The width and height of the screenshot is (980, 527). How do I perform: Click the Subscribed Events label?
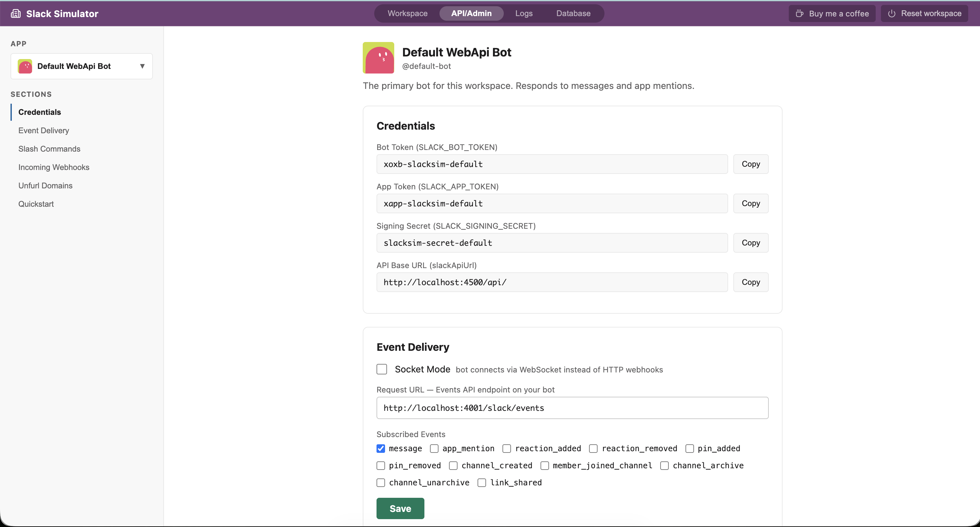[x=411, y=434]
